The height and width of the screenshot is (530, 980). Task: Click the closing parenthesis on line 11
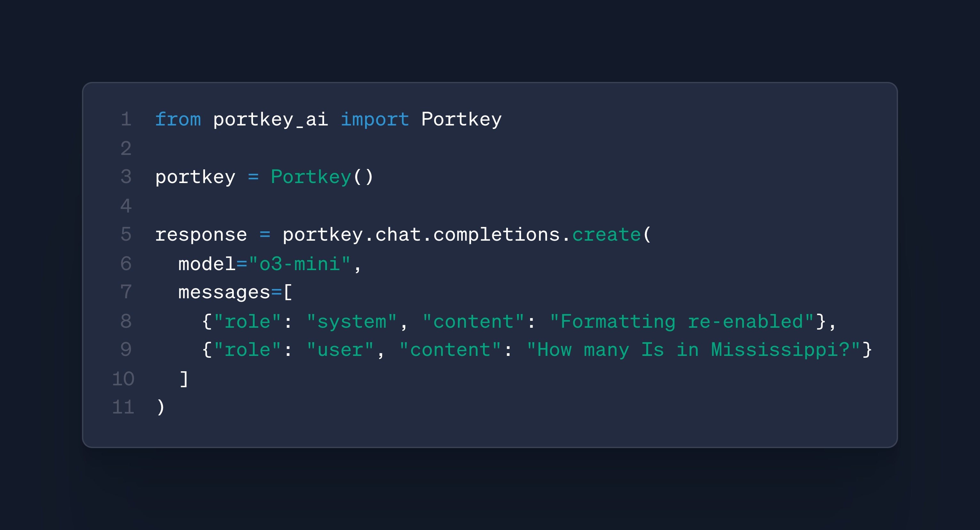point(160,408)
